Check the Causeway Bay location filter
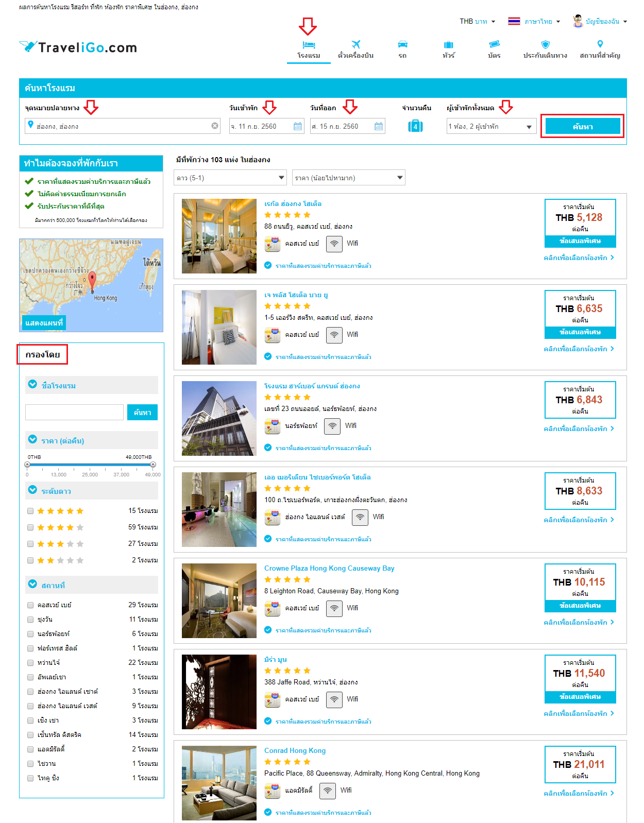 coord(30,605)
